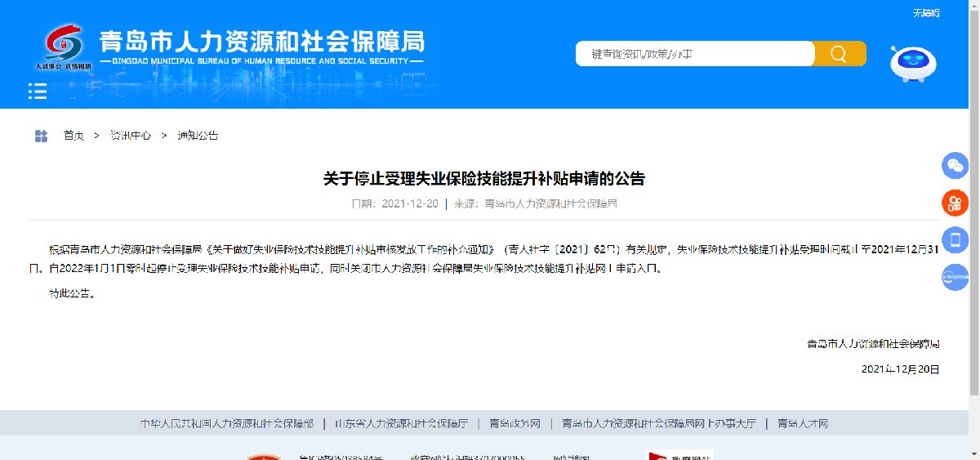Click the mobile phone sidebar icon
This screenshot has height=460, width=980.
click(x=954, y=239)
